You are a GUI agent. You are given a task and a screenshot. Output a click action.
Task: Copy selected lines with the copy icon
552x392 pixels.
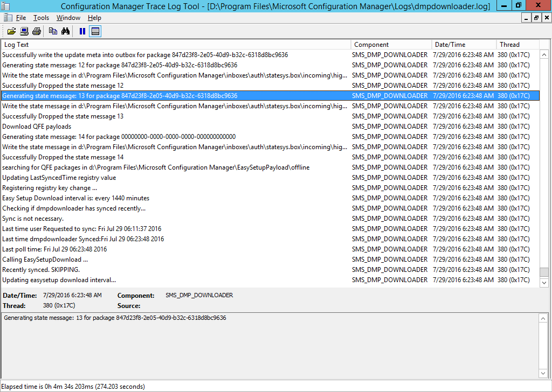click(53, 31)
